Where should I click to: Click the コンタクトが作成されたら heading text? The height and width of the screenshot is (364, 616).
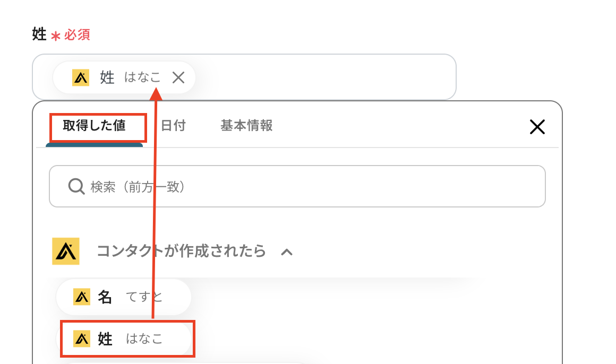coord(181,251)
